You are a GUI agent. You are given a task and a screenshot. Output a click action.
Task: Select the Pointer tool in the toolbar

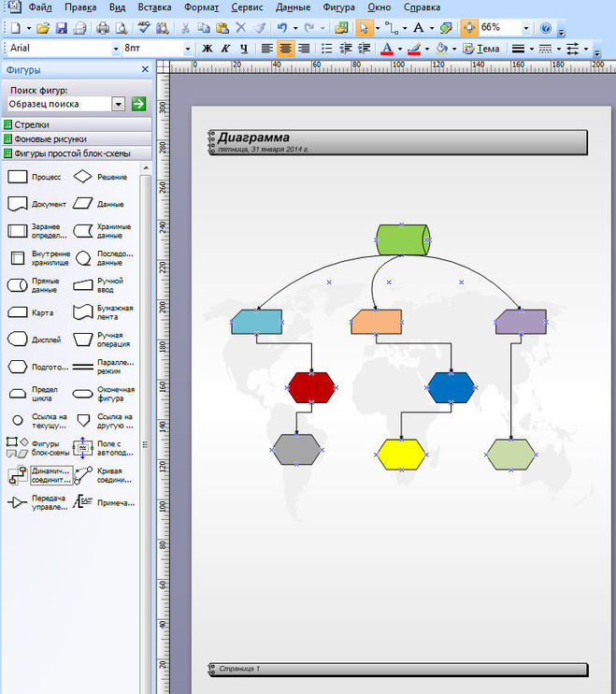[x=365, y=28]
